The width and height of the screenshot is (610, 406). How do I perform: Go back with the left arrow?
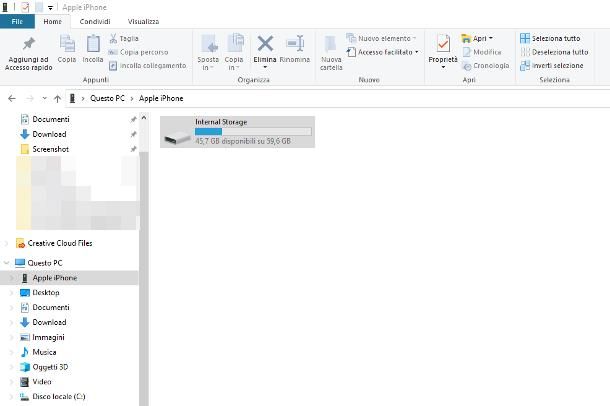(12, 98)
